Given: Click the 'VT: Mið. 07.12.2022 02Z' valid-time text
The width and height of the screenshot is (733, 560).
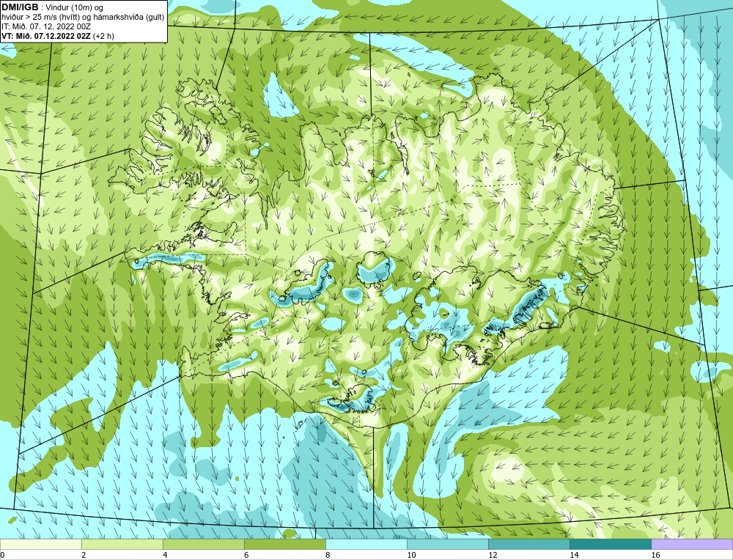Looking at the screenshot, I should tap(46, 35).
